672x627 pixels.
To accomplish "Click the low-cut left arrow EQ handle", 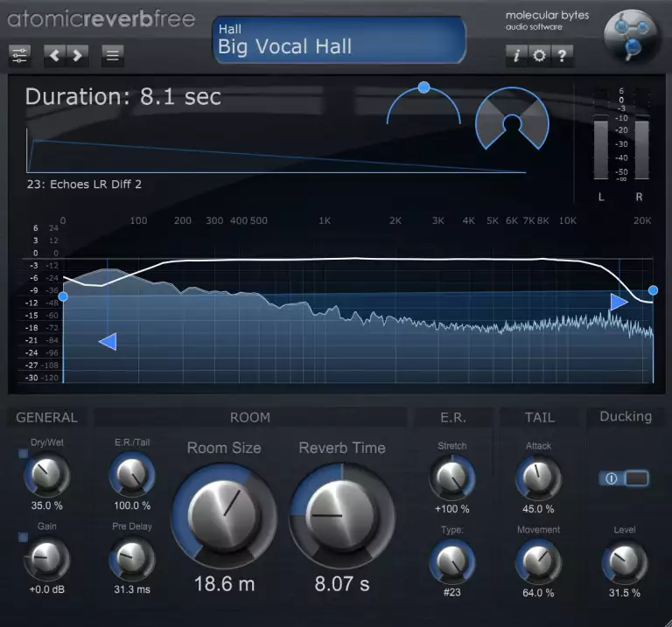I will [108, 341].
